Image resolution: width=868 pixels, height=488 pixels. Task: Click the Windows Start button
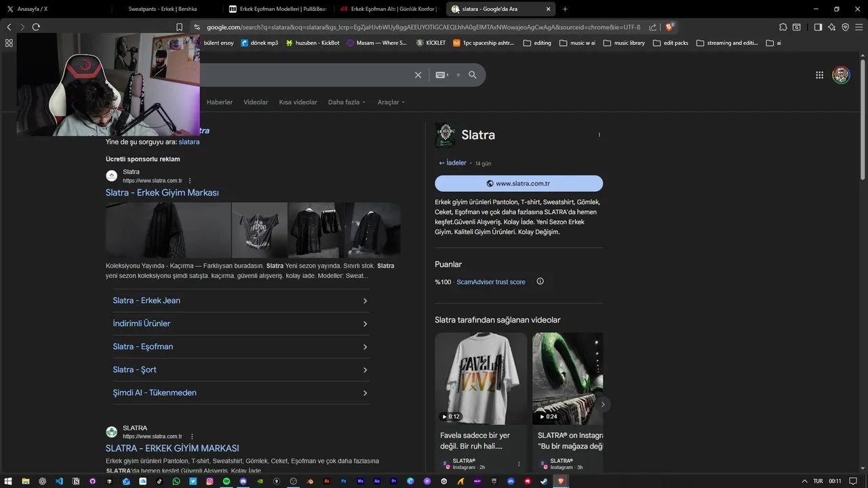9,481
